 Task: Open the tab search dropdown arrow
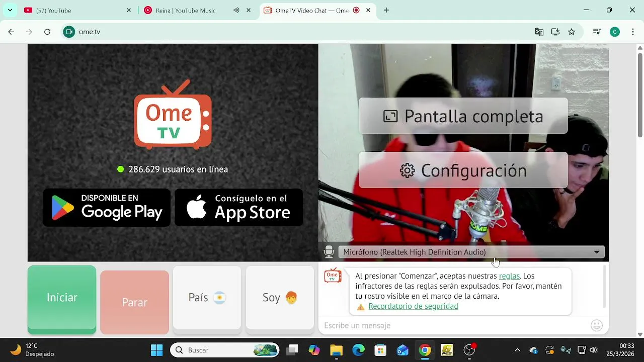tap(10, 10)
